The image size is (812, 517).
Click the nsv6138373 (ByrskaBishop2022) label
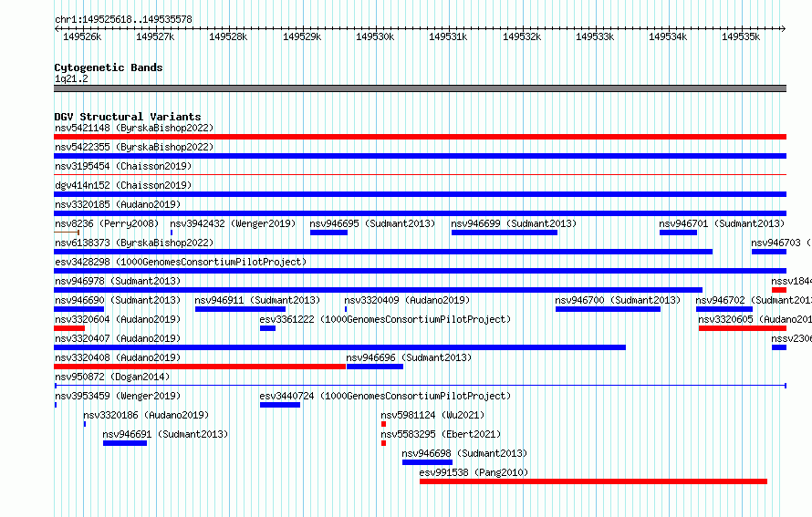(x=134, y=243)
